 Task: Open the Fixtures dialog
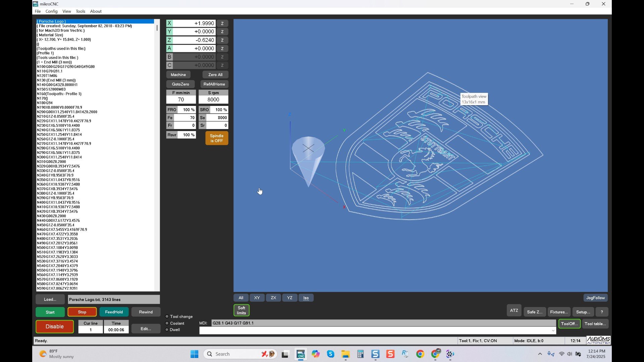[x=559, y=312]
